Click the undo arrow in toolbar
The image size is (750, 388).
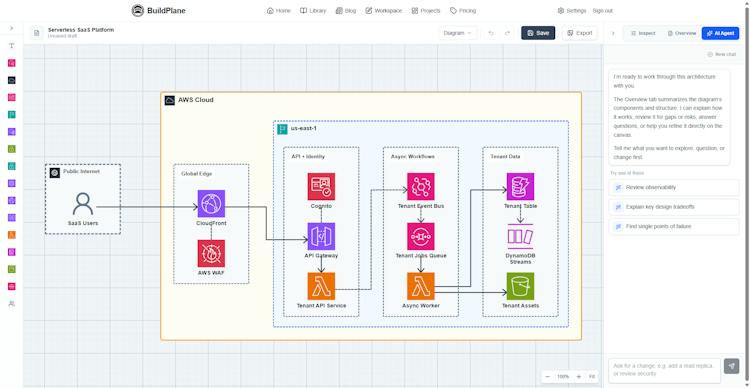pyautogui.click(x=491, y=33)
